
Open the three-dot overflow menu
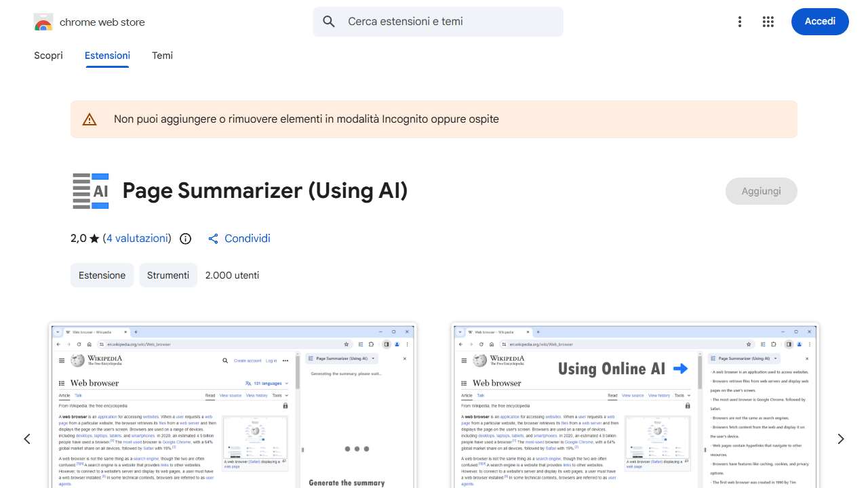[x=739, y=21]
